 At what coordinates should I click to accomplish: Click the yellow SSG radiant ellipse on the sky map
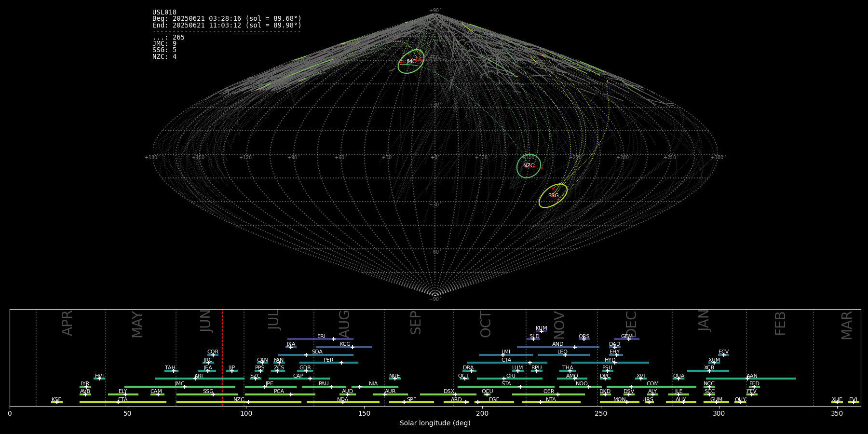[553, 195]
